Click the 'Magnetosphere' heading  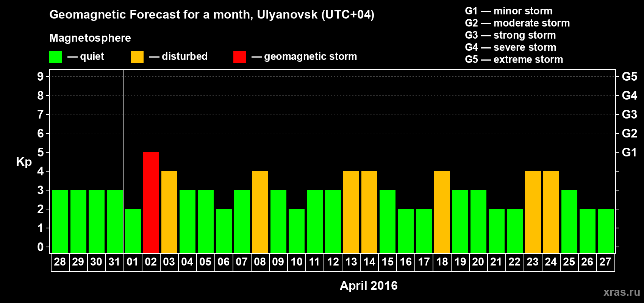click(x=90, y=38)
